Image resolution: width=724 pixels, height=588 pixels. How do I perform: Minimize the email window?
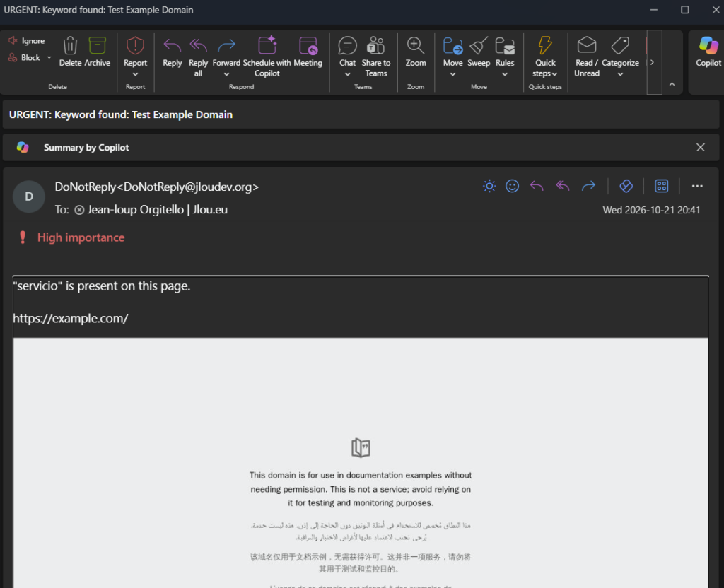pyautogui.click(x=653, y=10)
